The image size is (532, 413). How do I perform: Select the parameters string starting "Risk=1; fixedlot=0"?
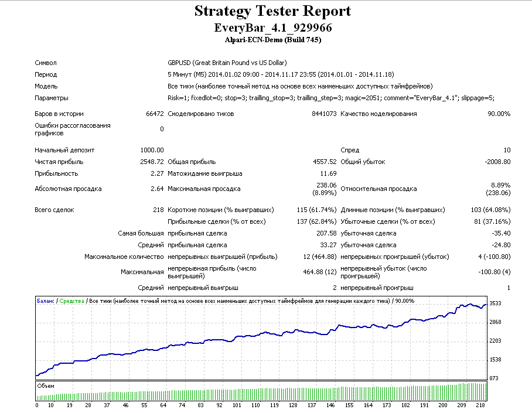(x=331, y=98)
